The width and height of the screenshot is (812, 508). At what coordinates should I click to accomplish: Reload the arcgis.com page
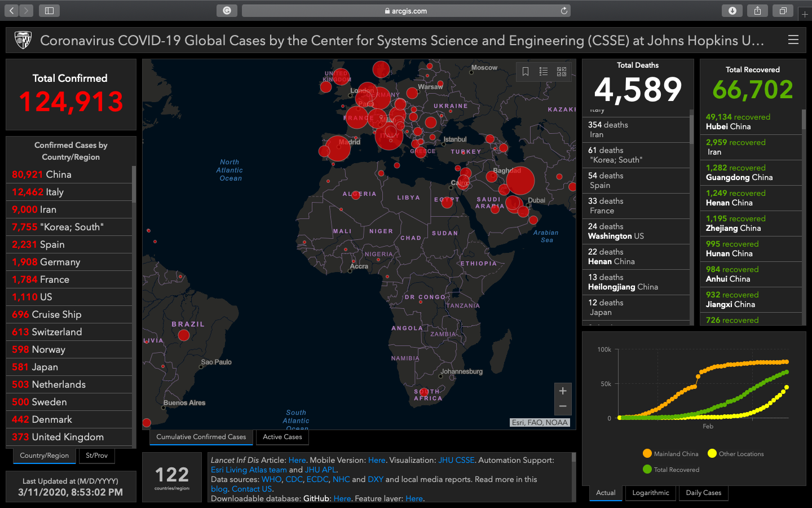pos(564,11)
